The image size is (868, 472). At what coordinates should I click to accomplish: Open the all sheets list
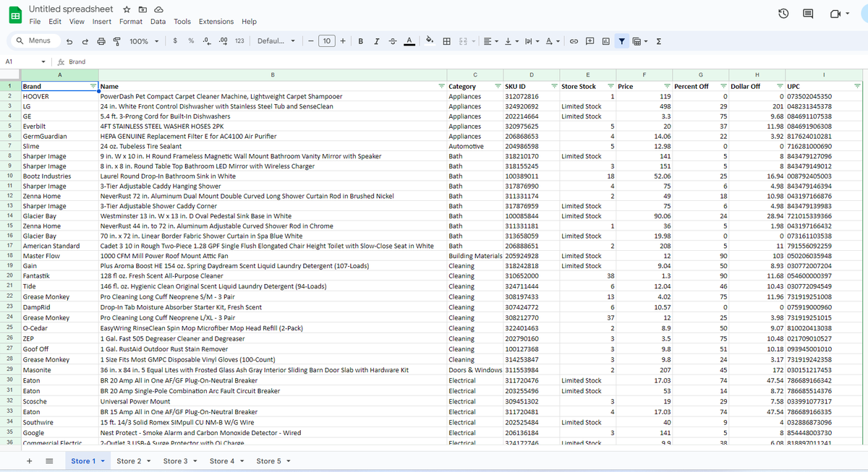(50, 461)
